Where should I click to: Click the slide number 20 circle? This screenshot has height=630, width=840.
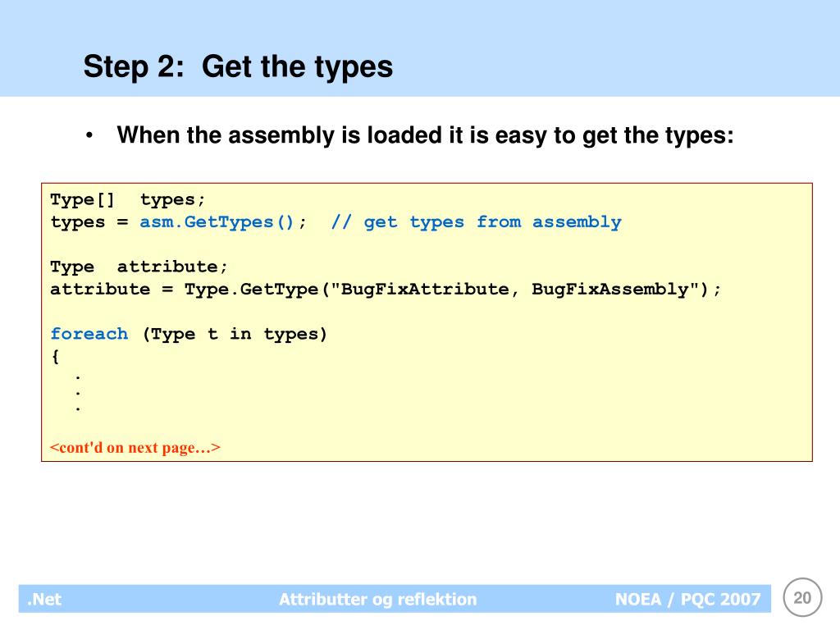802,597
